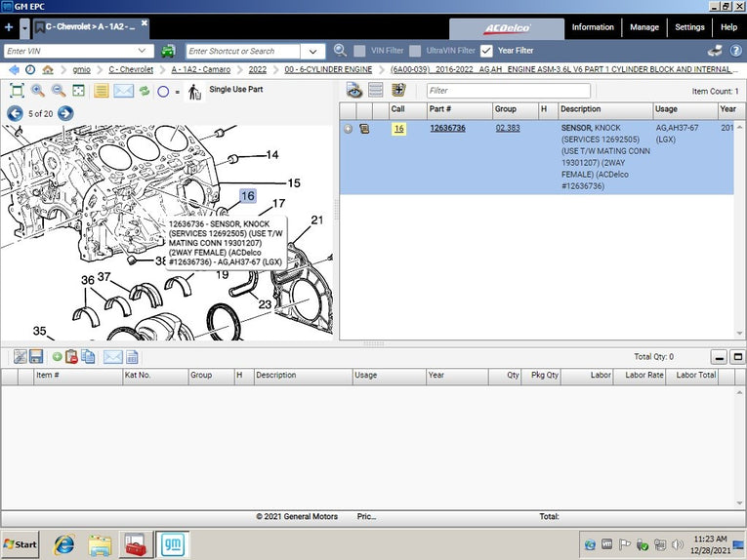The image size is (747, 560).
Task: Click the green vehicle icon beside VIN field
Action: pyautogui.click(x=168, y=51)
